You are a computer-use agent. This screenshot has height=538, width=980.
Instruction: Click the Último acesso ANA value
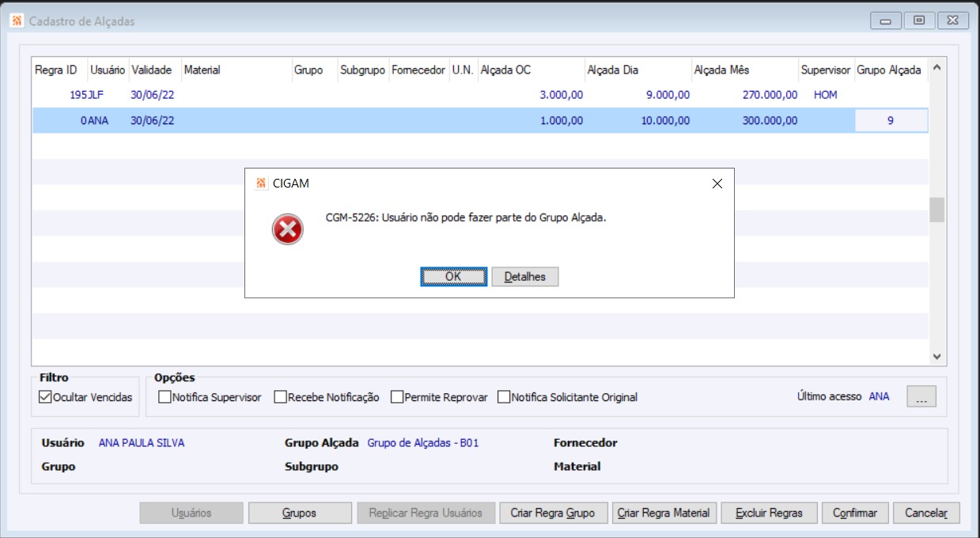pyautogui.click(x=879, y=396)
